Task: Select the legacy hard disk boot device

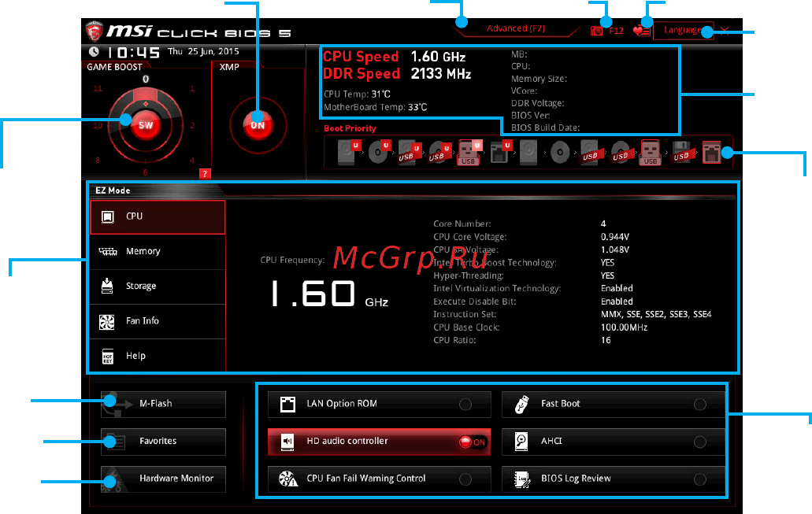Action: pos(528,152)
